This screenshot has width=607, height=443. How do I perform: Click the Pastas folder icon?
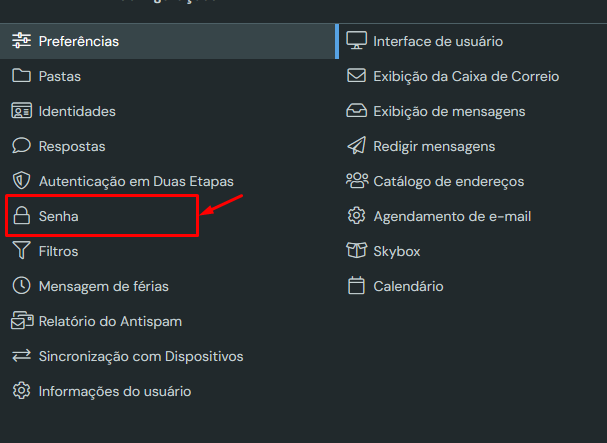pyautogui.click(x=21, y=76)
